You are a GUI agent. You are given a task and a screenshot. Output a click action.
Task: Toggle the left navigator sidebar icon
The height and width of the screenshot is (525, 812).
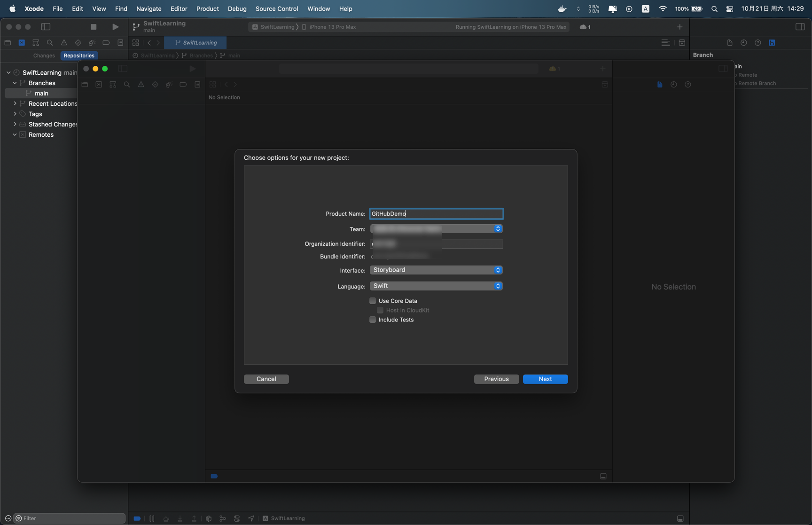(46, 27)
